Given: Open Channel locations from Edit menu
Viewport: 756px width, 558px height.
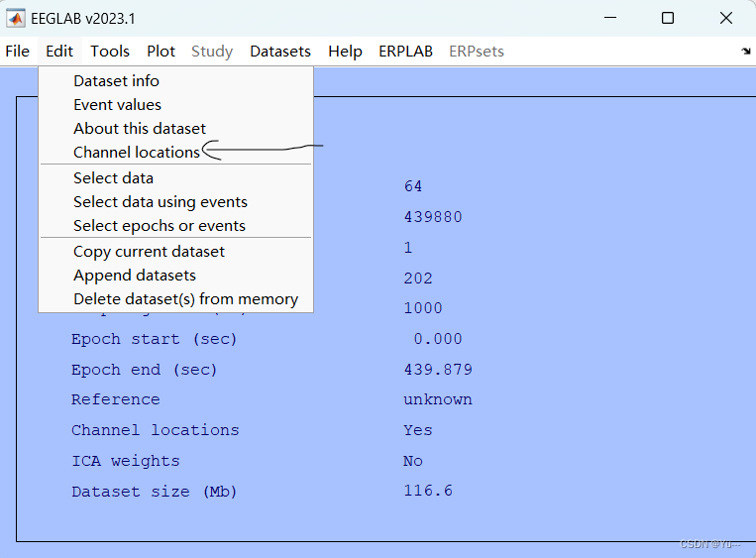Looking at the screenshot, I should coord(176,152).
